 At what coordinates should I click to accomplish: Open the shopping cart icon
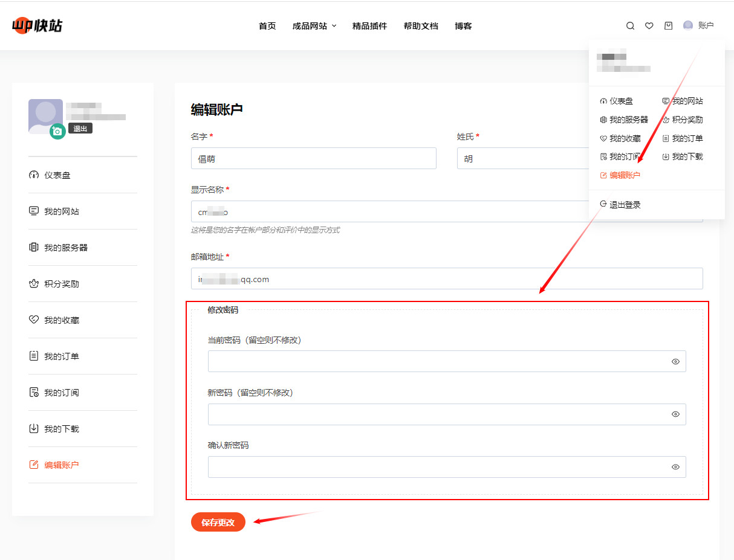(668, 26)
